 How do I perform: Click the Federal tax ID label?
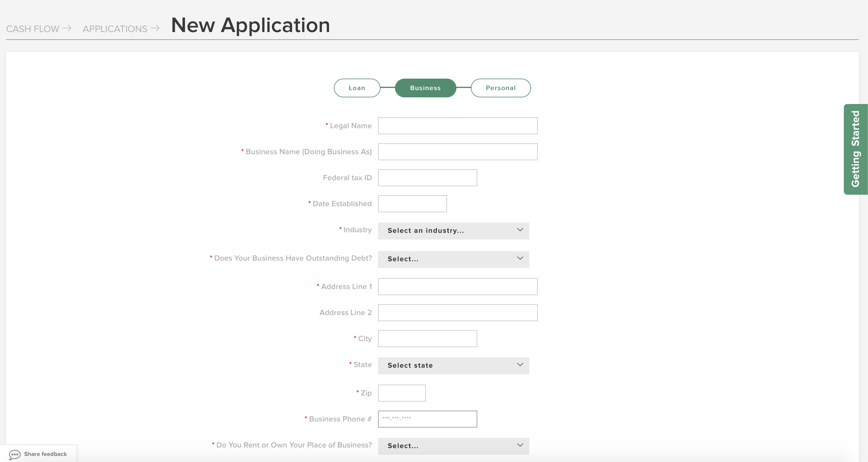(347, 177)
